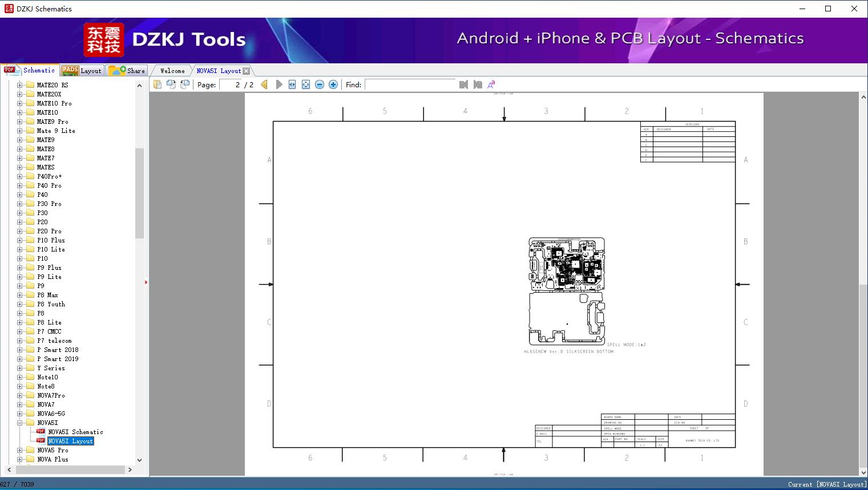Collapse side panel with red splitter arrow
The image size is (868, 490).
point(146,282)
